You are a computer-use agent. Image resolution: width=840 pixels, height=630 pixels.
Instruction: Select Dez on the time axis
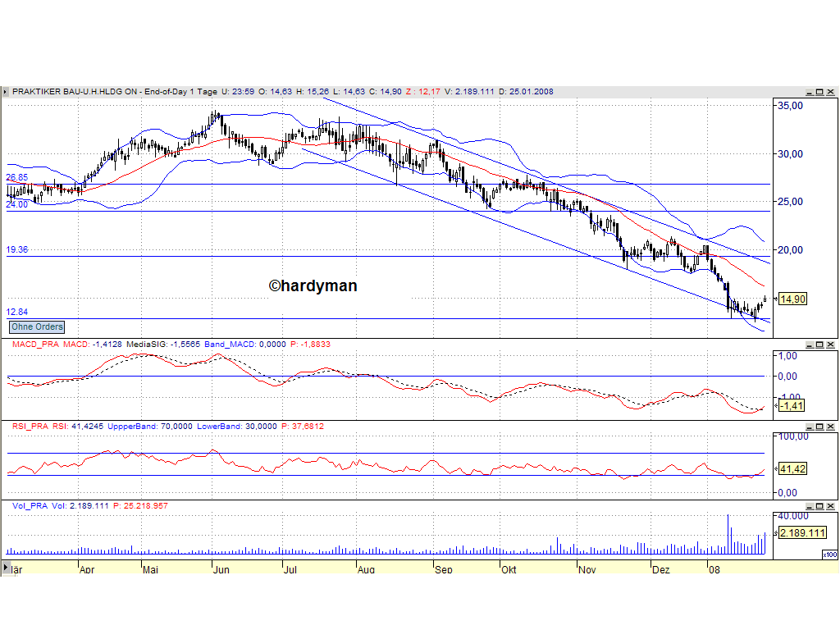[661, 568]
